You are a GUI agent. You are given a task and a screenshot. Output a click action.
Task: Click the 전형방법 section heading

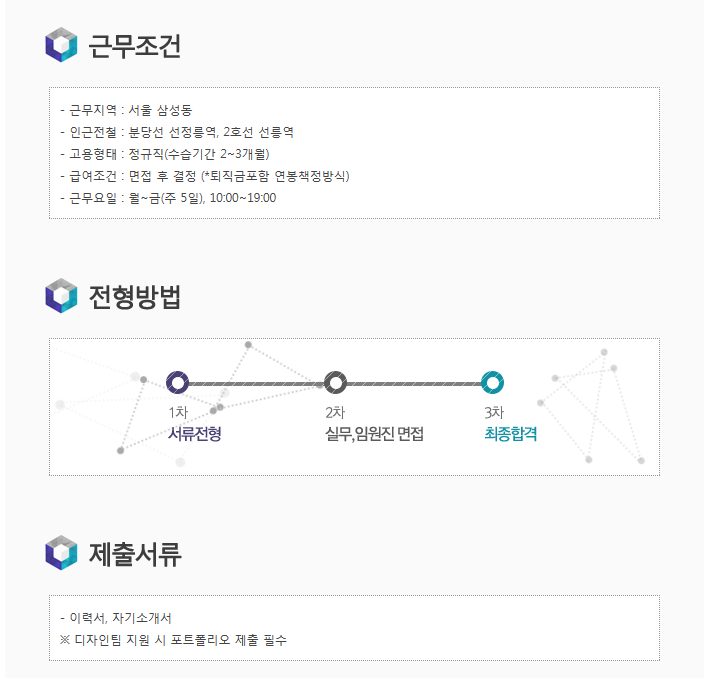coord(135,297)
